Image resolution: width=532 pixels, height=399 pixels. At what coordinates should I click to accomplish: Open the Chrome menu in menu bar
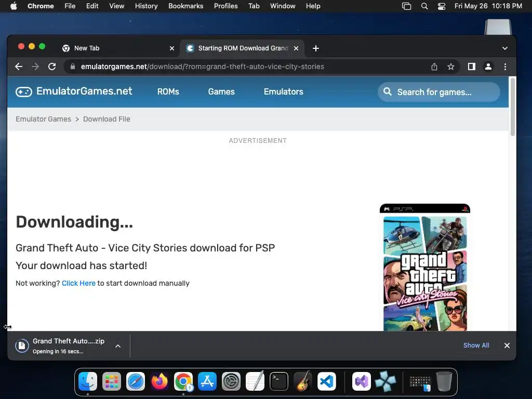[x=41, y=6]
